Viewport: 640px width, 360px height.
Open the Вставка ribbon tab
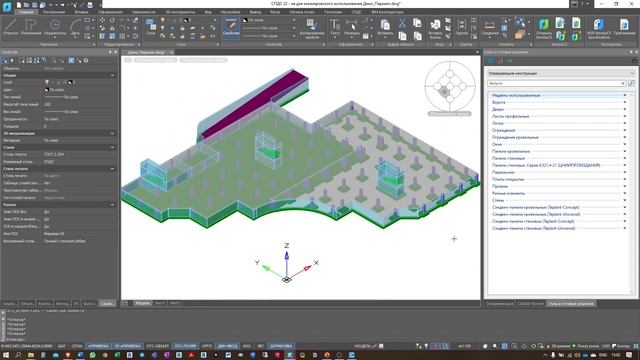pos(82,12)
